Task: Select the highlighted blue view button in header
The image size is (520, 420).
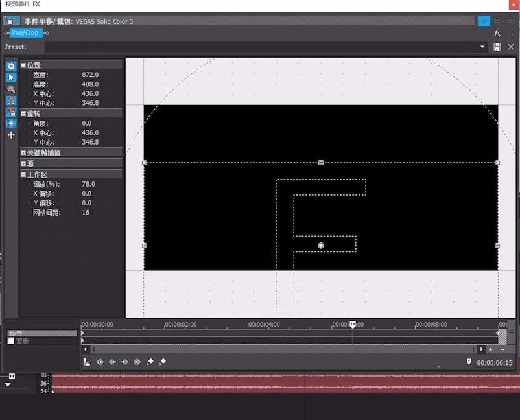Action: (x=484, y=21)
